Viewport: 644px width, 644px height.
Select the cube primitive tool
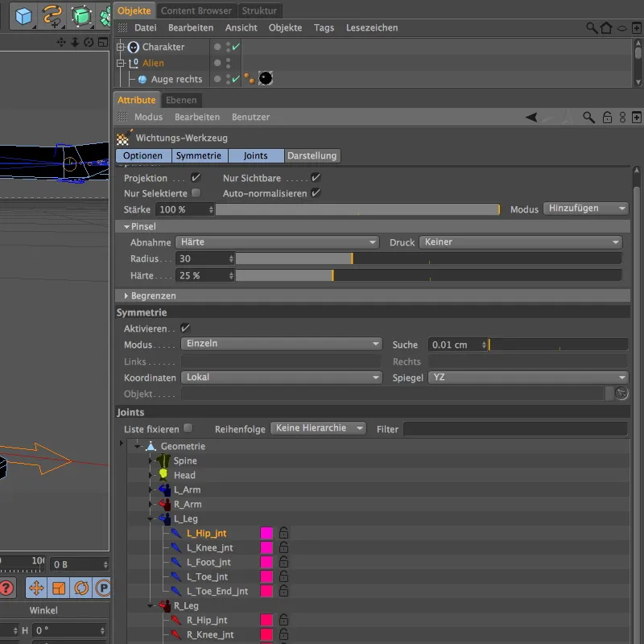click(23, 15)
